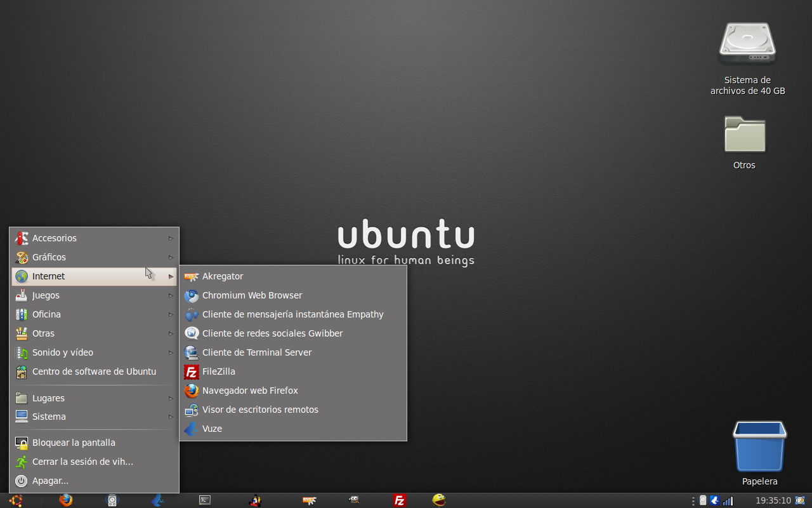The image size is (812, 508).
Task: Choose Bloquear la pantalla
Action: point(94,443)
